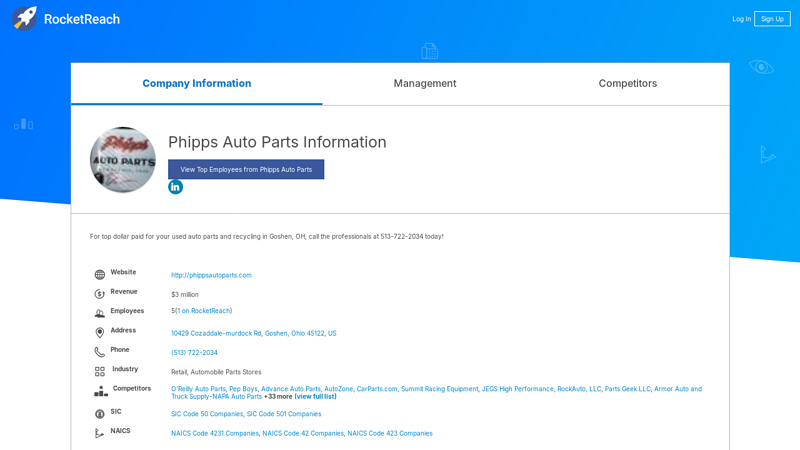
Task: Open SIC Code 501 Companies link
Action: [x=284, y=414]
